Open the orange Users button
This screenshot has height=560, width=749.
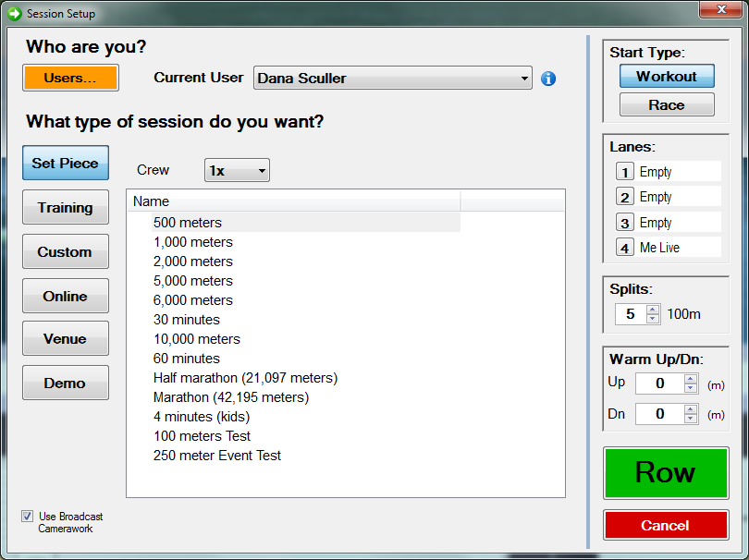tap(70, 78)
